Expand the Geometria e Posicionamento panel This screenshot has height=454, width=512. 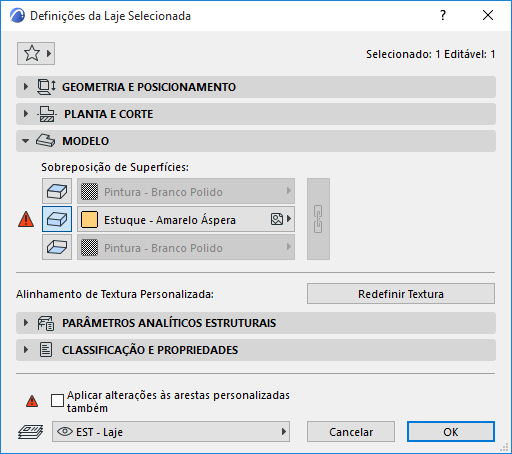(x=256, y=87)
